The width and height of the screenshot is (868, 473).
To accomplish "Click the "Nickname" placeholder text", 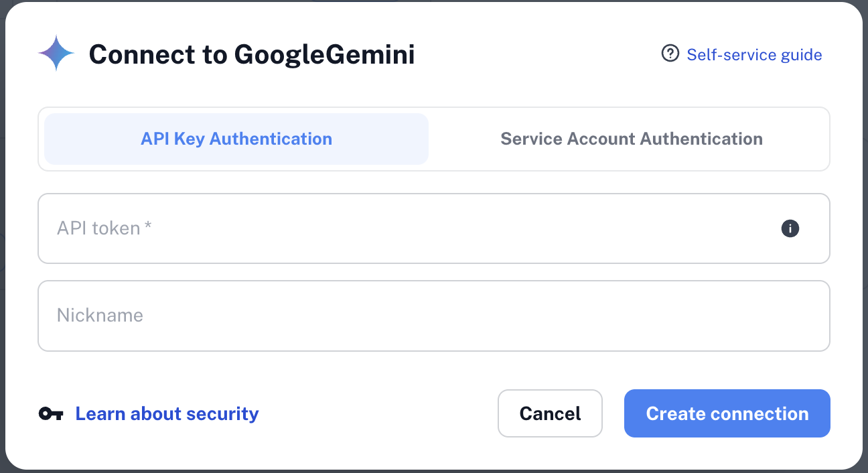I will pos(100,316).
